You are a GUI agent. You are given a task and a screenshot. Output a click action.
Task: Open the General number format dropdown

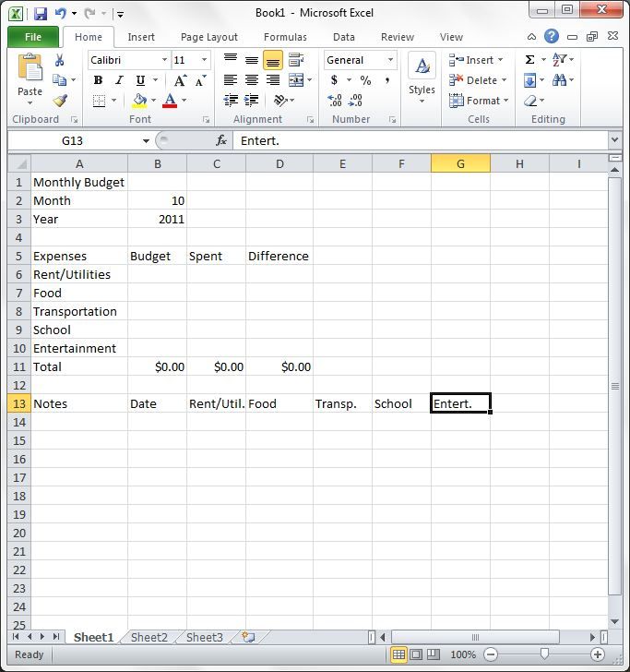[x=390, y=60]
